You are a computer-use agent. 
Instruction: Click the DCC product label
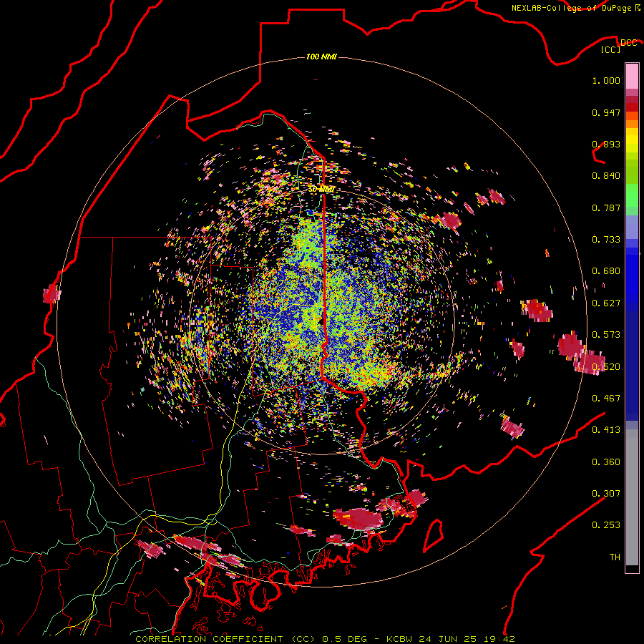click(x=628, y=43)
